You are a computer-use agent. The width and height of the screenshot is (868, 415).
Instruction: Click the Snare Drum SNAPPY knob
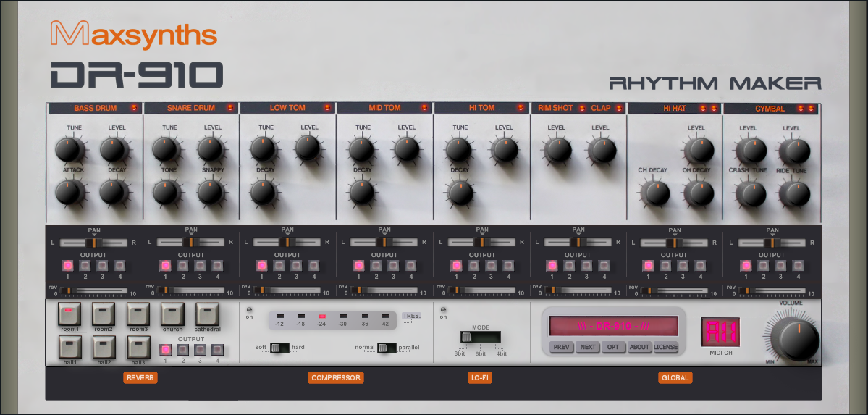(210, 192)
